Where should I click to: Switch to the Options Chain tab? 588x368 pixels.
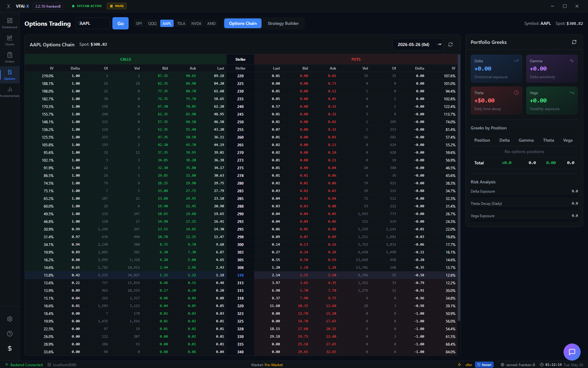[x=243, y=23]
